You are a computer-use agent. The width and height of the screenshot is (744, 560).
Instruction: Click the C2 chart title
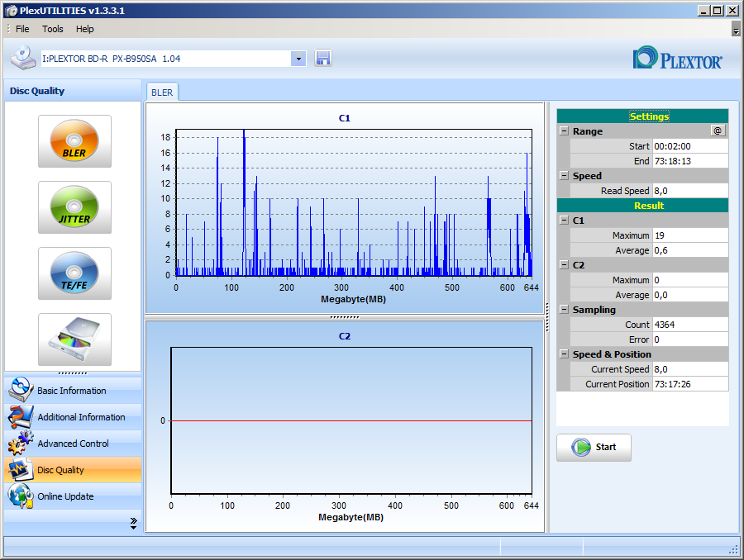(345, 336)
